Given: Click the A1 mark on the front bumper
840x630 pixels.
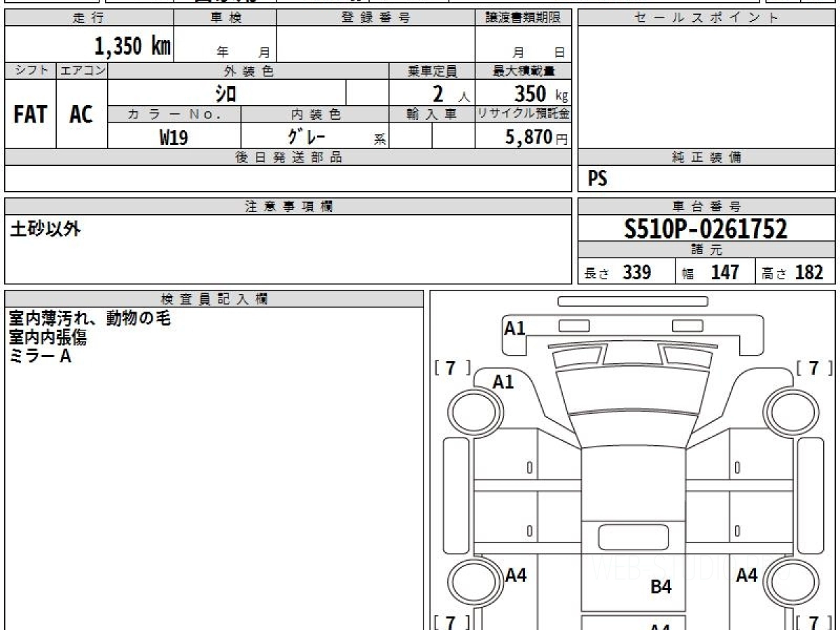Looking at the screenshot, I should (514, 328).
